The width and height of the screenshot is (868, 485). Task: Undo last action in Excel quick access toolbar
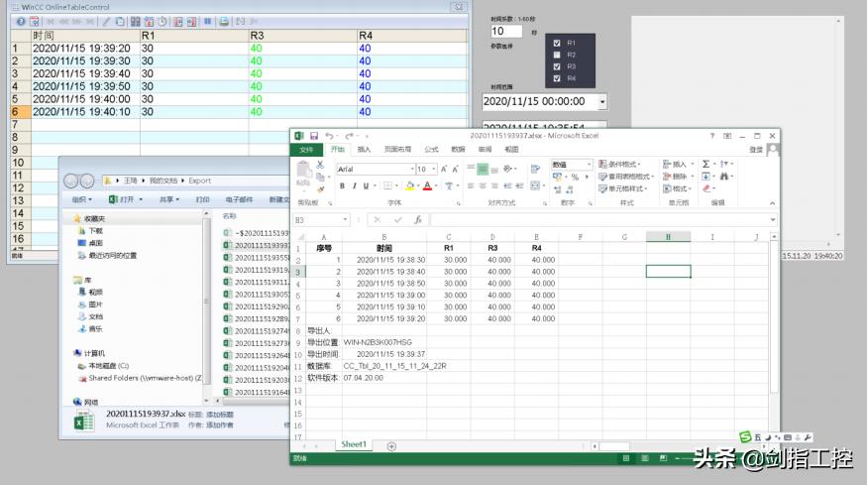coord(329,136)
